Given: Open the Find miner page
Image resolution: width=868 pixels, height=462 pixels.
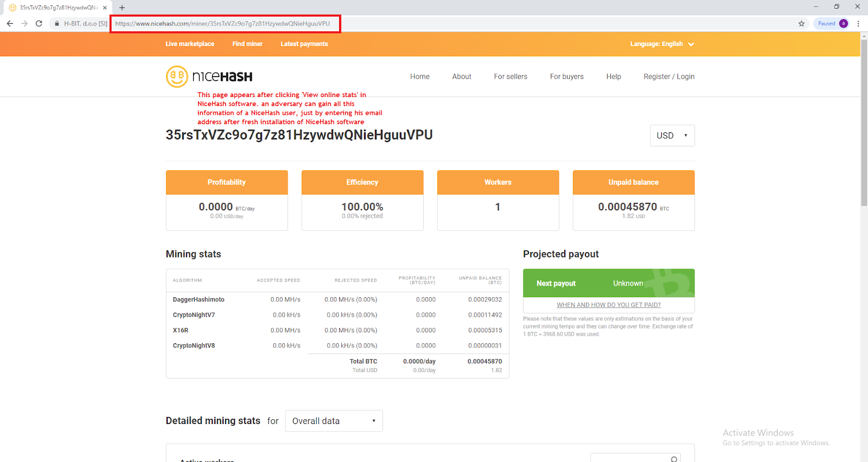Looking at the screenshot, I should [x=247, y=44].
